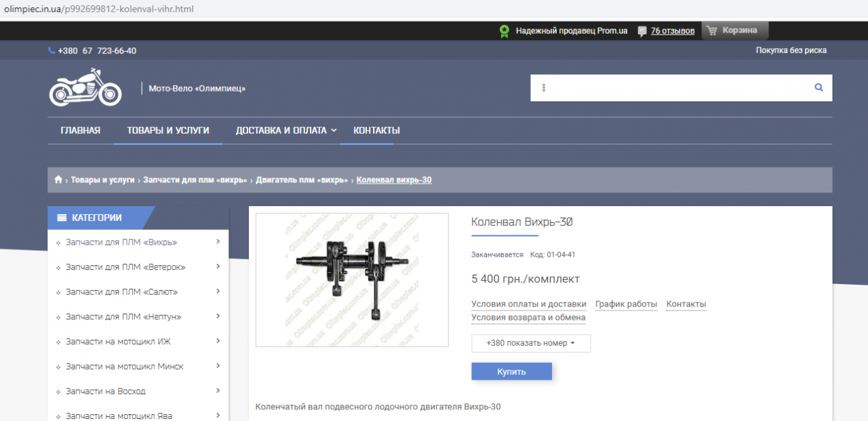Image resolution: width=868 pixels, height=421 pixels.
Task: Go to home via breadcrumb house icon
Action: coord(58,180)
